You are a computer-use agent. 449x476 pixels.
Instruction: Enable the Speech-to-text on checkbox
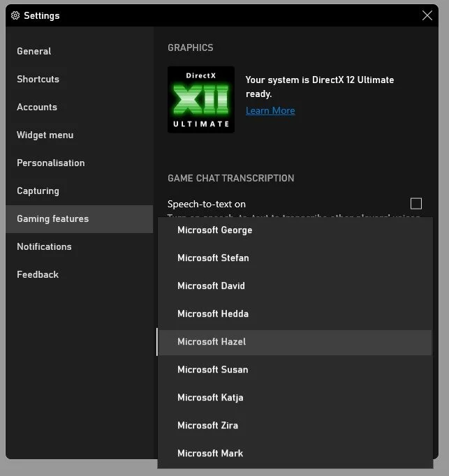tap(416, 204)
